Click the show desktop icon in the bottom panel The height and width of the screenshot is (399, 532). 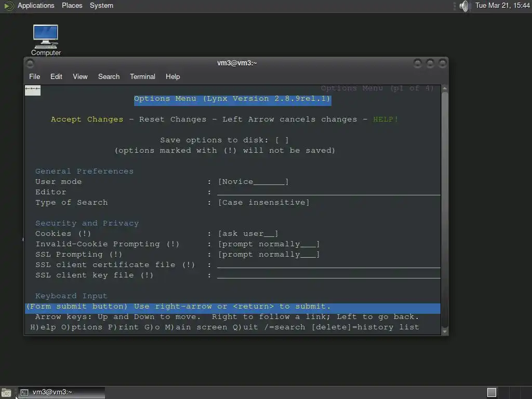coord(6,393)
